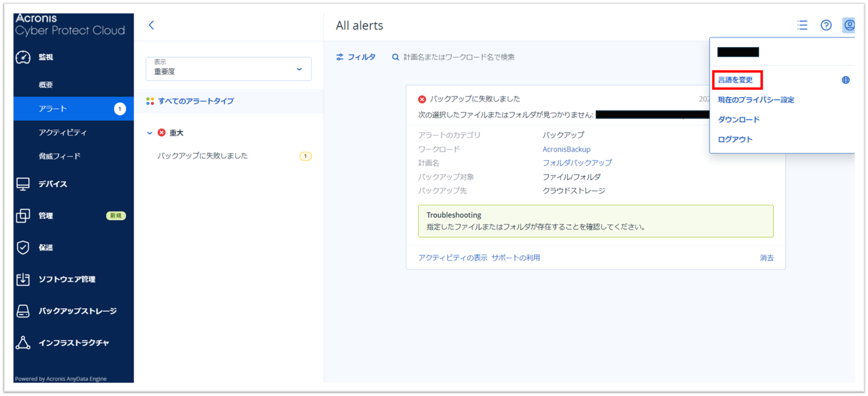Click the サポートの利用 link

click(515, 258)
